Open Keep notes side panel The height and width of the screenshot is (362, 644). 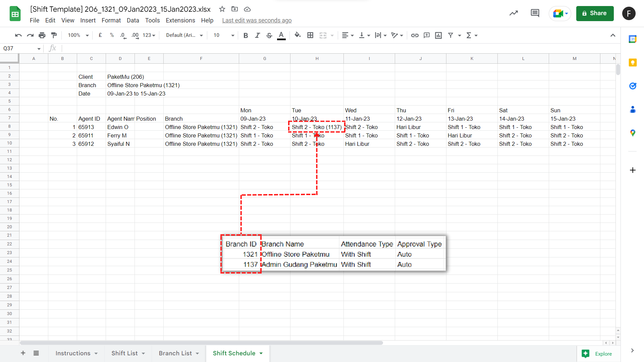tap(633, 63)
